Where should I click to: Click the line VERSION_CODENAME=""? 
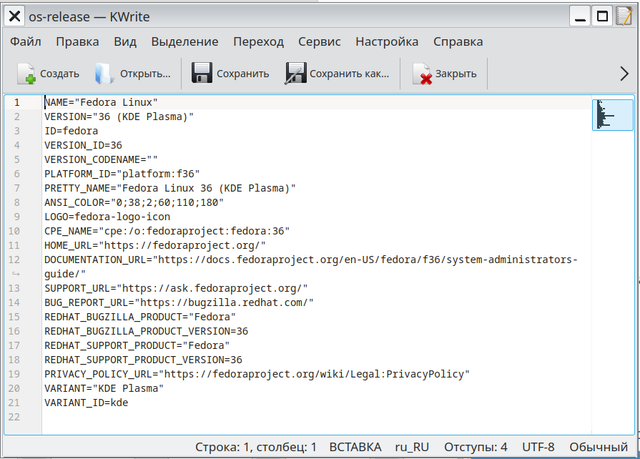(x=101, y=160)
